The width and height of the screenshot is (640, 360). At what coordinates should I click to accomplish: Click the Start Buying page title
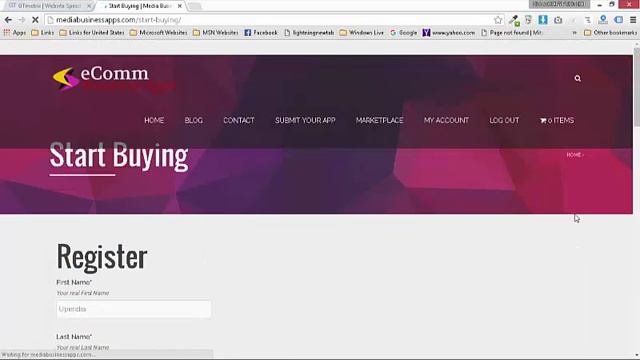click(119, 156)
